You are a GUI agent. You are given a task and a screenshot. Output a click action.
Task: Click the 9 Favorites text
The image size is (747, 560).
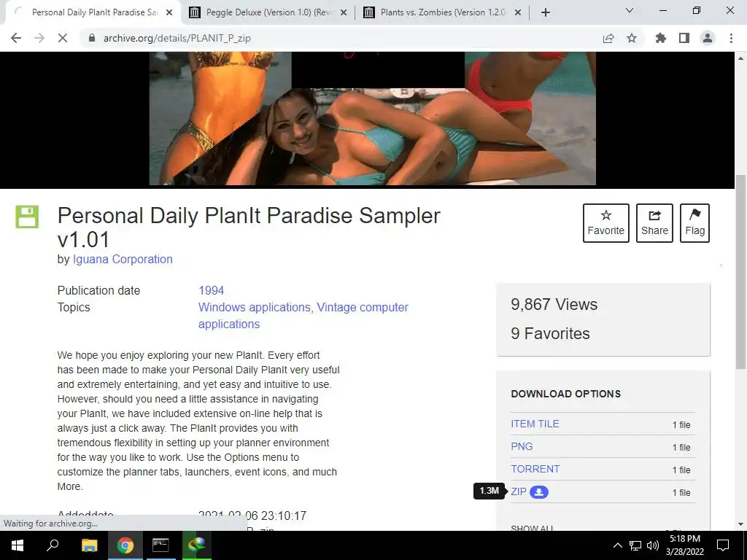[550, 333]
